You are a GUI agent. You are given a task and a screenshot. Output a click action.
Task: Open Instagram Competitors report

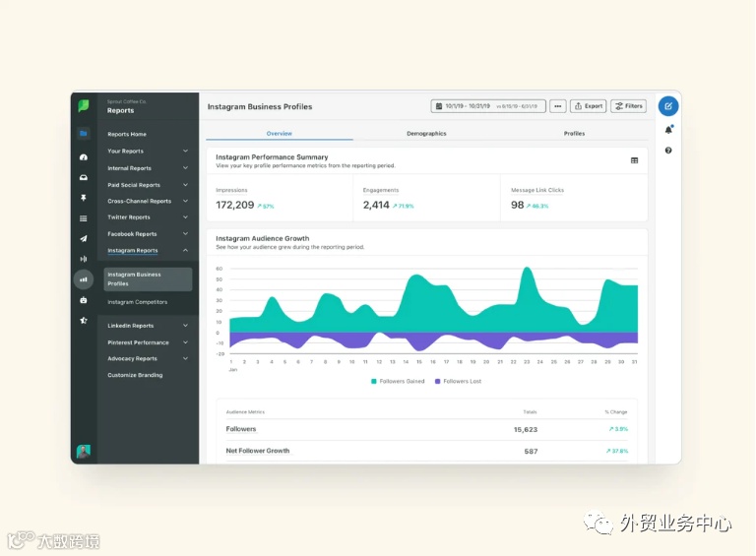(138, 302)
